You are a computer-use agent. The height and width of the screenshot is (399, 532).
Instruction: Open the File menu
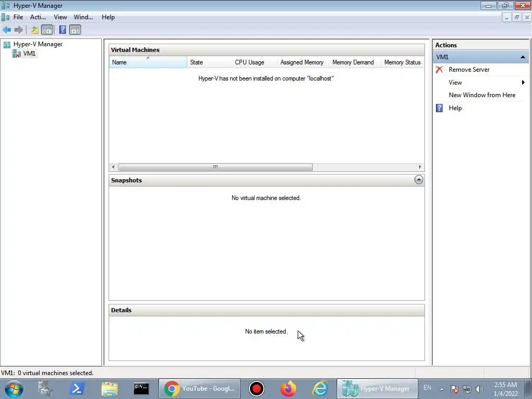click(18, 17)
